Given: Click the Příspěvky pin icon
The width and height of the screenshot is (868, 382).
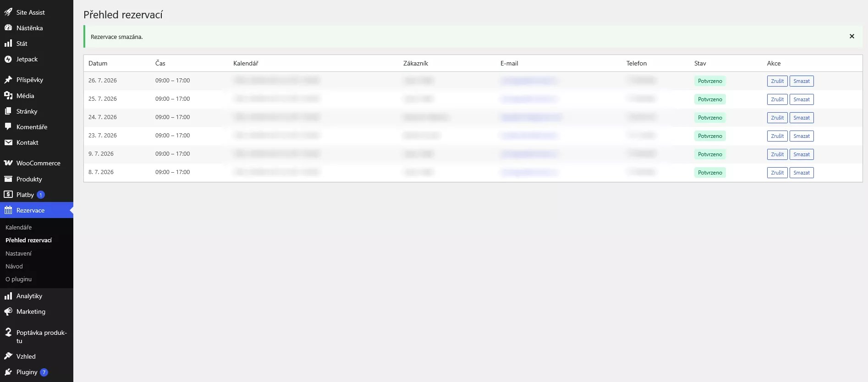Looking at the screenshot, I should (x=8, y=80).
